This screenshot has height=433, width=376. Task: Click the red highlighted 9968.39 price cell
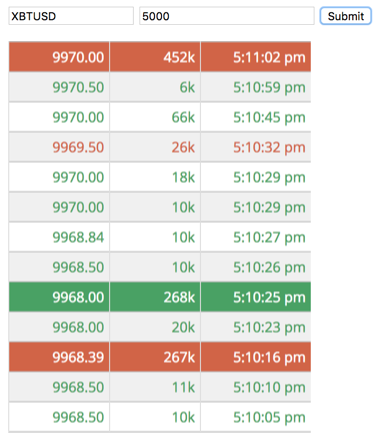point(59,357)
